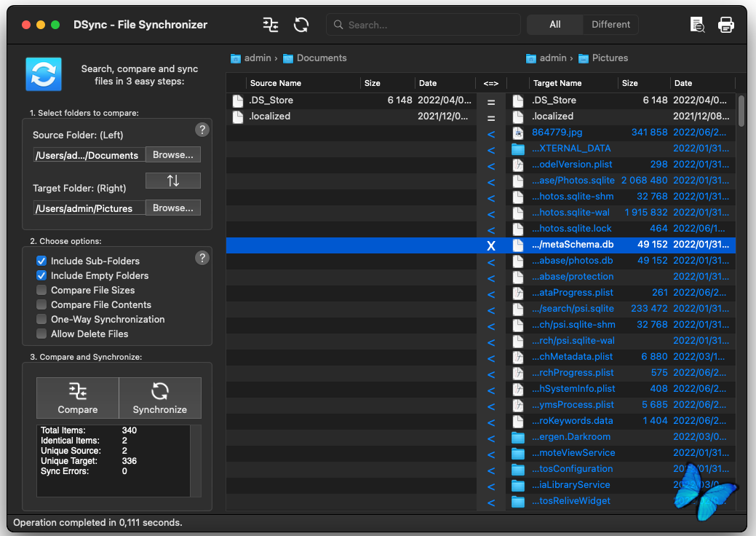Toggle Allow Delete Files checkbox
This screenshot has width=756, height=536.
42,334
